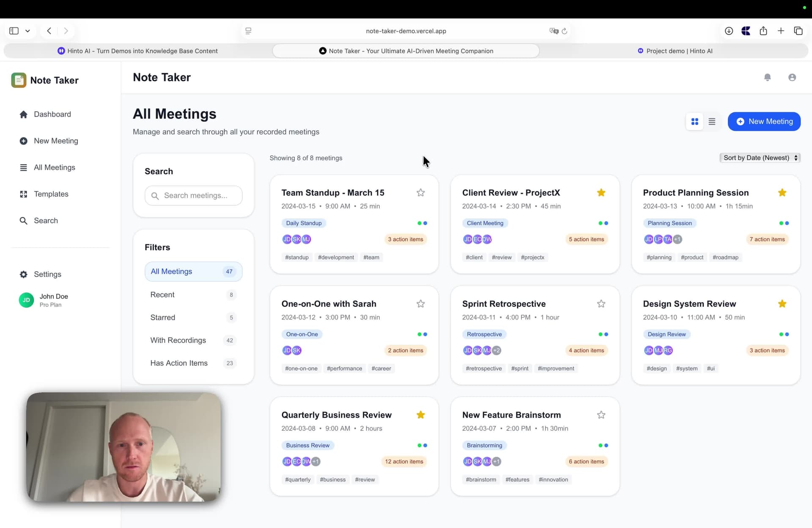Switch to list view layout
The height and width of the screenshot is (528, 812).
pos(712,122)
